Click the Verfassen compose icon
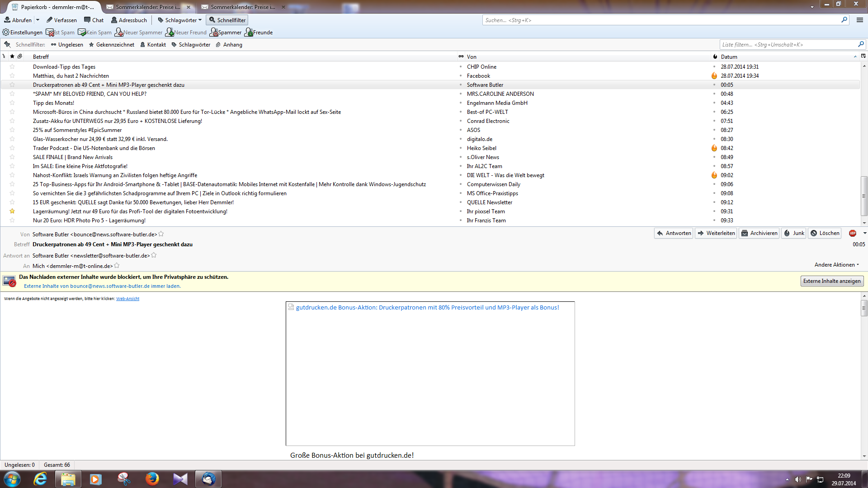Screen dimensions: 868x488 pyautogui.click(x=50, y=20)
